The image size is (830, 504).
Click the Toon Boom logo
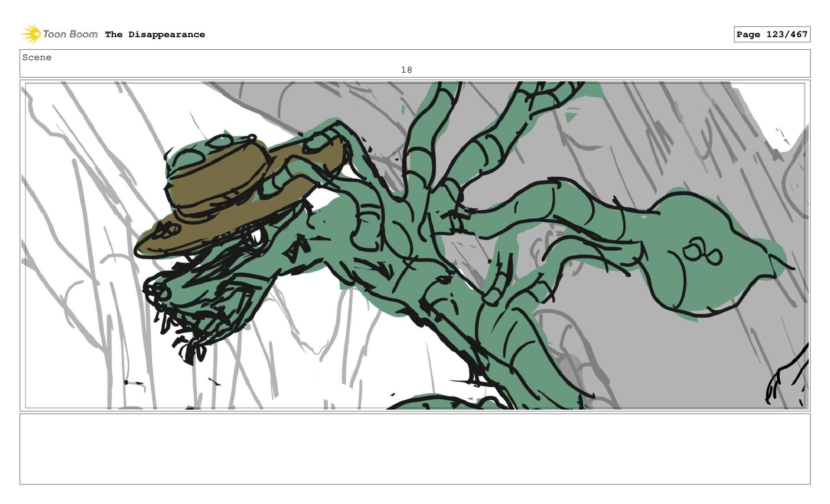pyautogui.click(x=60, y=34)
